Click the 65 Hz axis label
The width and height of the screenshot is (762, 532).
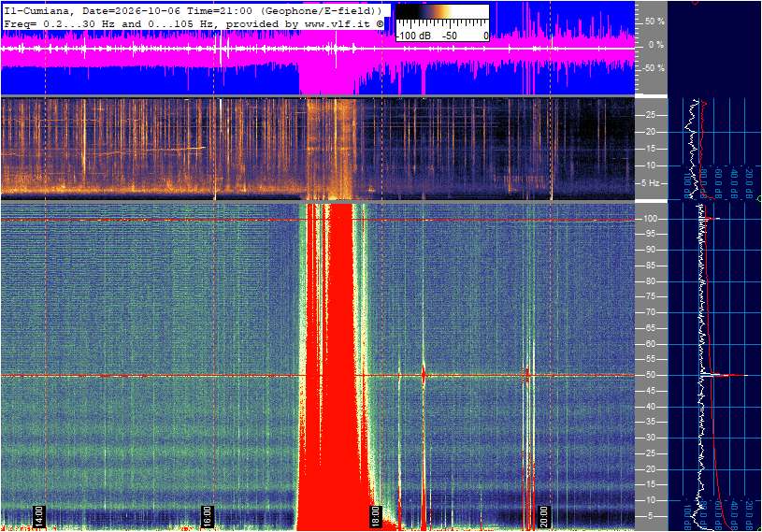pyautogui.click(x=650, y=328)
